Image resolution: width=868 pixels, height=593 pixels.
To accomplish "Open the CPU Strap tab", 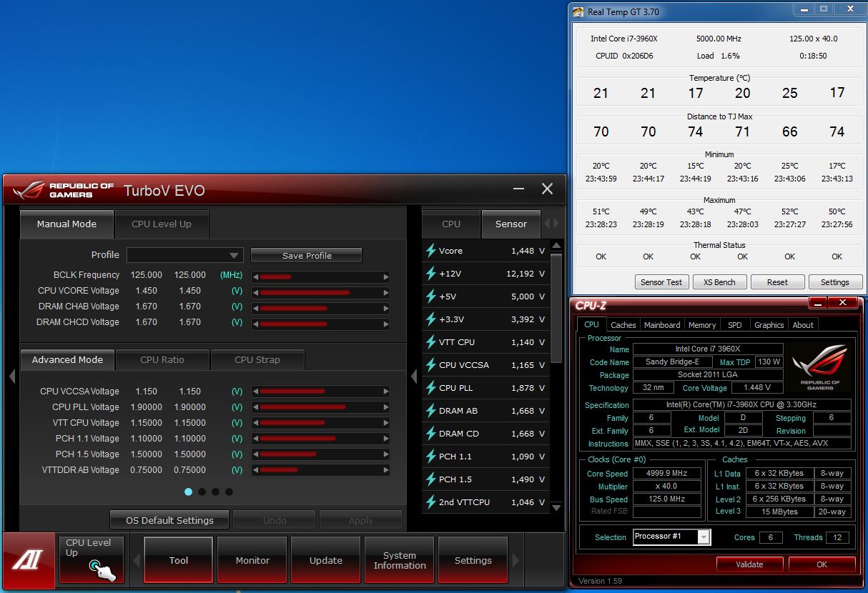I will click(x=257, y=359).
